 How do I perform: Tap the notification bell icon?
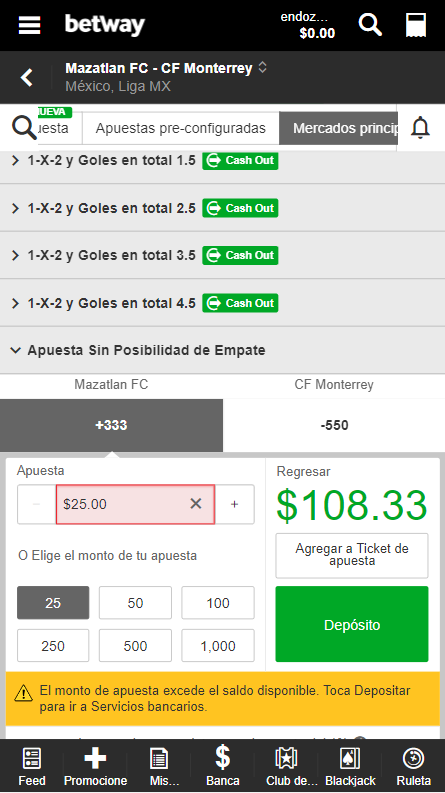420,127
